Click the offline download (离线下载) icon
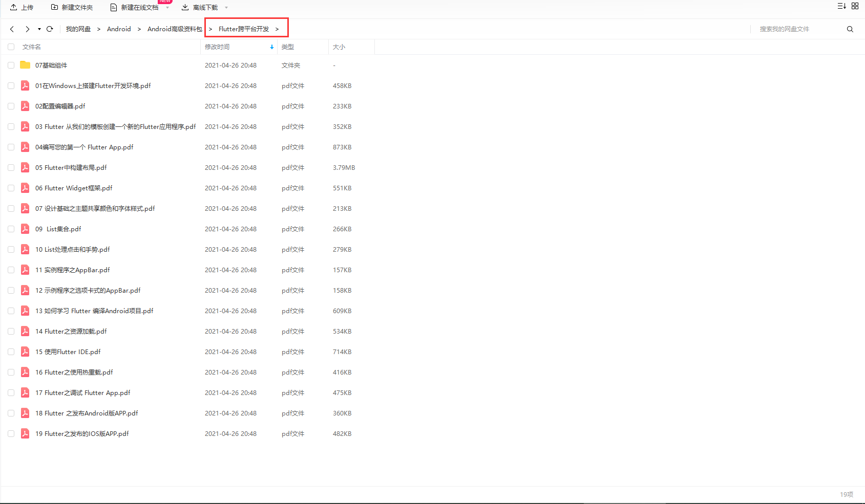This screenshot has width=865, height=504. 185,7
